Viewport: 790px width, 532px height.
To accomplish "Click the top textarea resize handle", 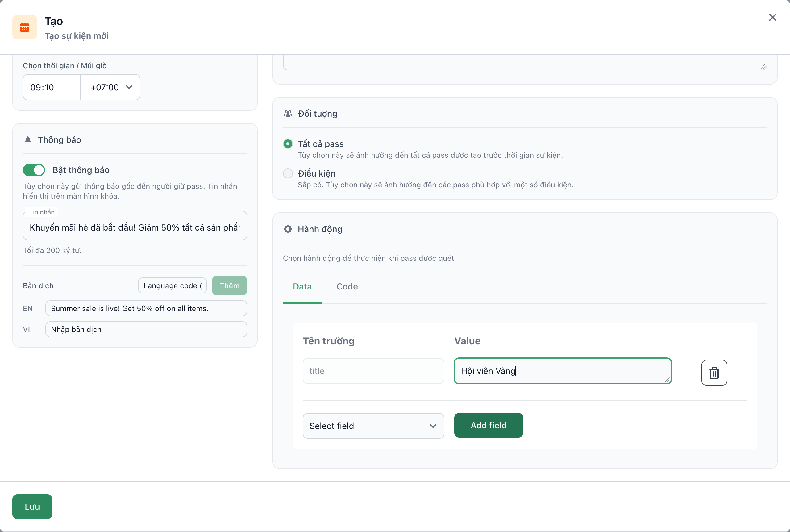I will [763, 66].
